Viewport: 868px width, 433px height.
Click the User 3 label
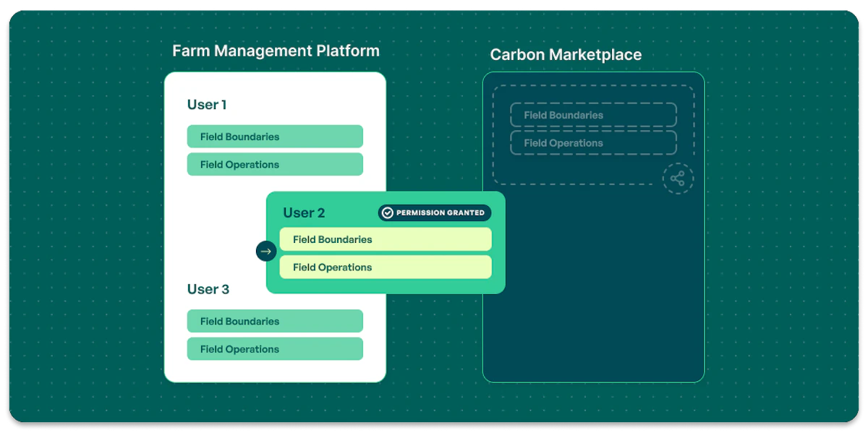208,289
